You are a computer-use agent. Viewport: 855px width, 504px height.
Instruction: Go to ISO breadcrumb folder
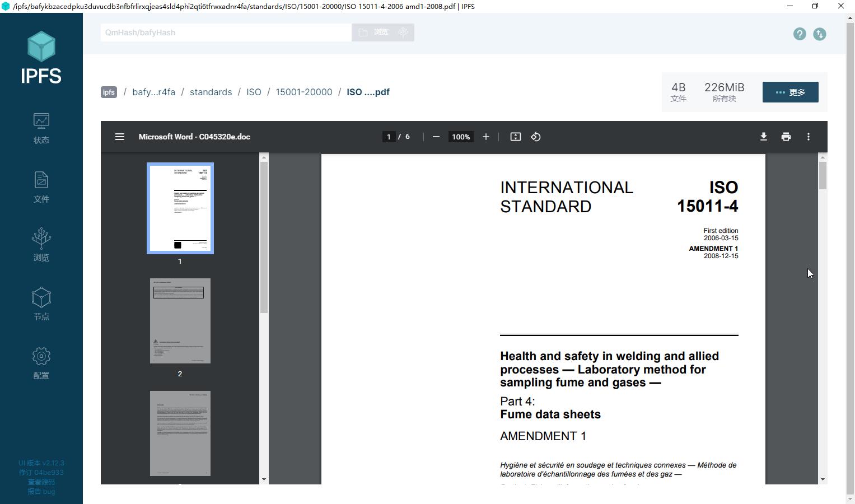click(254, 92)
